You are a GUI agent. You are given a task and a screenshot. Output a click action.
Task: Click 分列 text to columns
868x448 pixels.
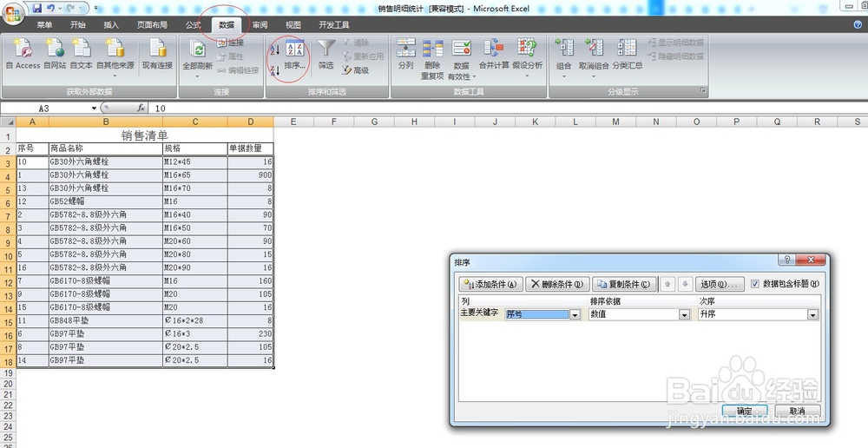click(x=405, y=55)
